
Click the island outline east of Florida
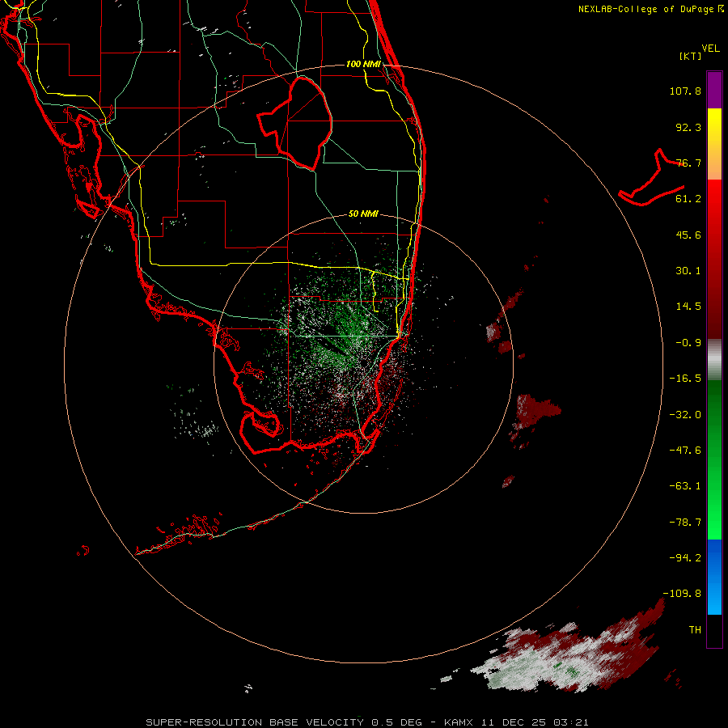coord(651,178)
